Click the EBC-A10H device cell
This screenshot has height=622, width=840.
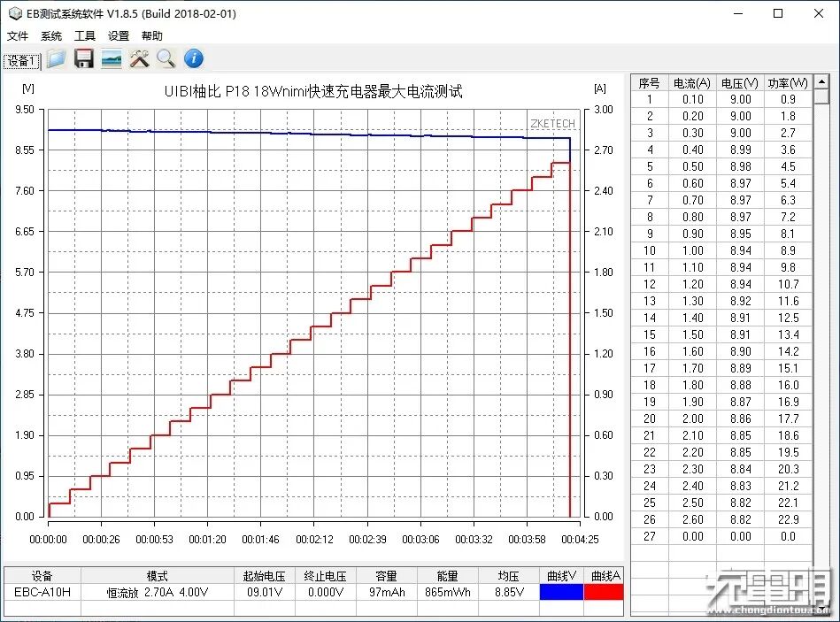42,592
